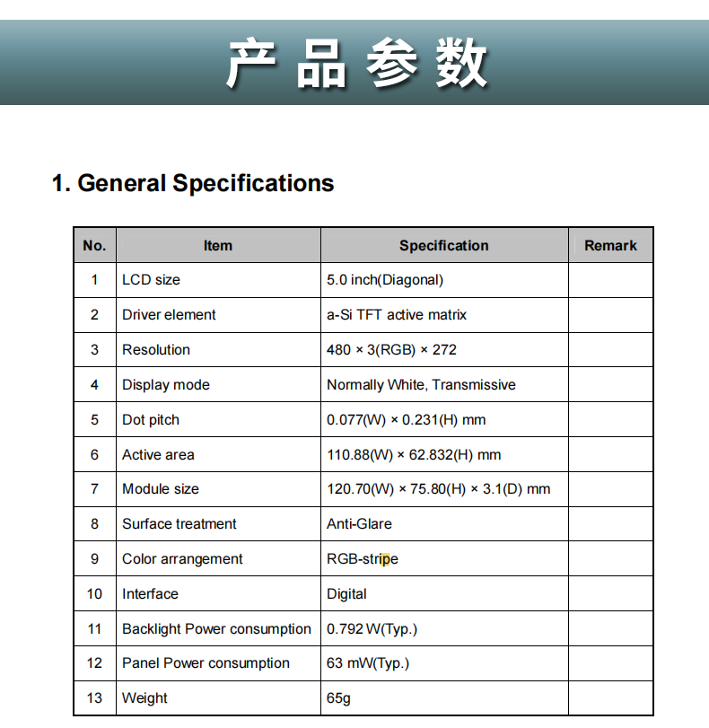The width and height of the screenshot is (709, 728).
Task: Click the 480 × 3(RGB) × 272 resolution value
Action: click(x=391, y=350)
